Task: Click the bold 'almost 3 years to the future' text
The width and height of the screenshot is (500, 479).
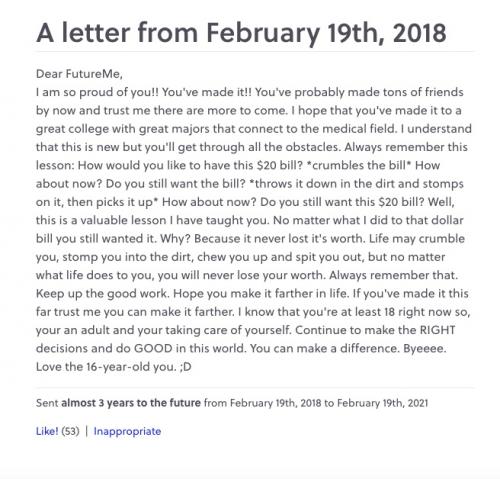Action: [131, 403]
